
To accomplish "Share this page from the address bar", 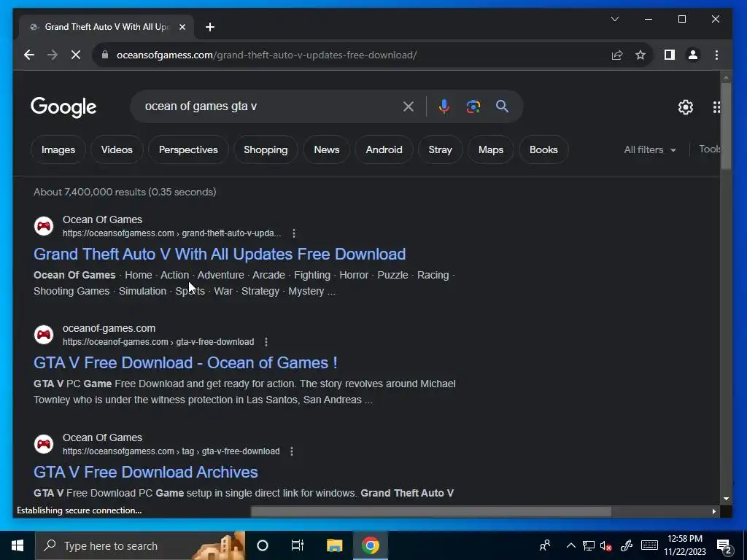I will pos(617,55).
